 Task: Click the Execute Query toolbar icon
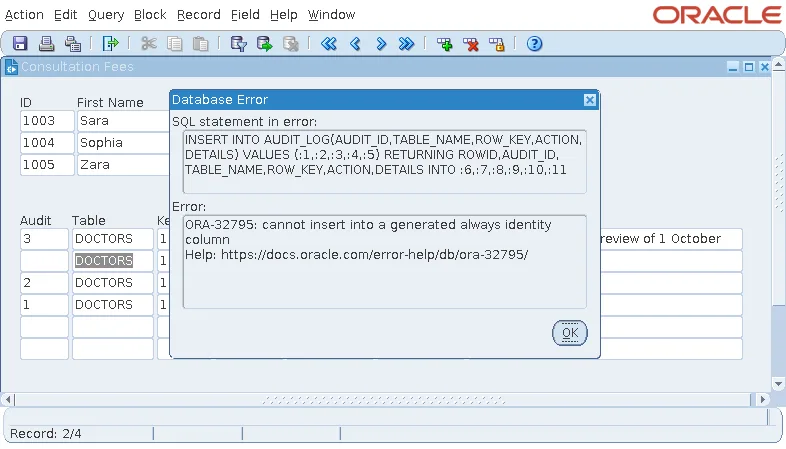(x=264, y=44)
